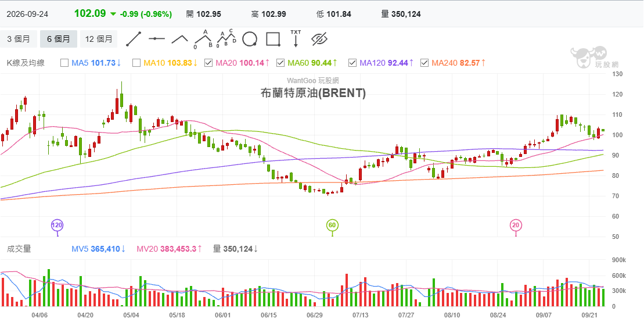Select the 6 個月 range tab
Image resolution: width=644 pixels, height=322 pixels.
click(x=58, y=39)
